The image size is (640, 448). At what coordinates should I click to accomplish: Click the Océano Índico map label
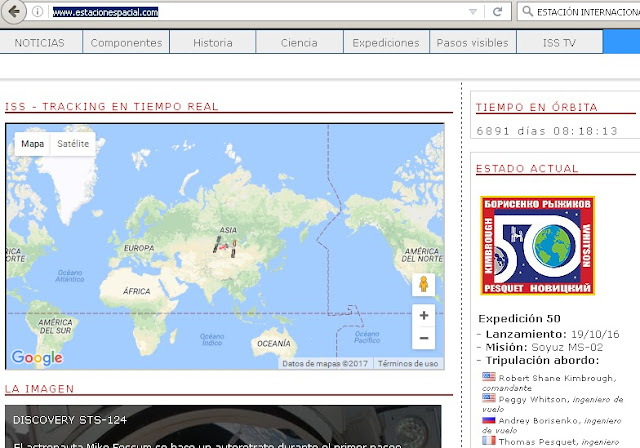click(212, 339)
